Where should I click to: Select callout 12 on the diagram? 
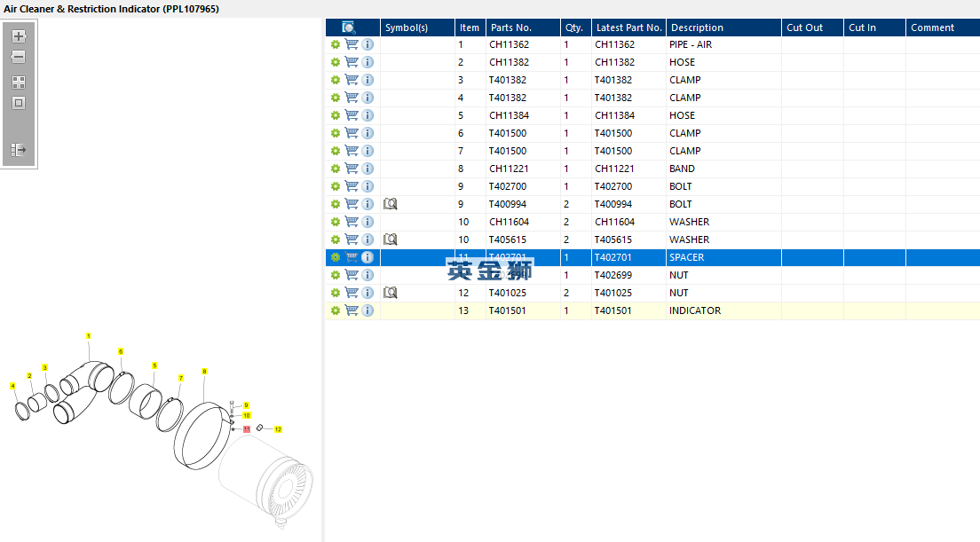pos(278,429)
